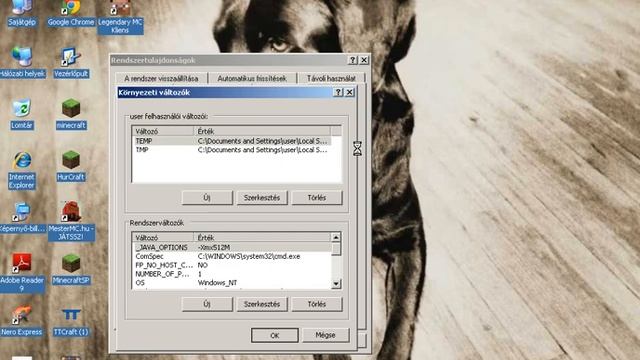Open the Sajátgép desktop icon
640x360 pixels.
coord(22,13)
